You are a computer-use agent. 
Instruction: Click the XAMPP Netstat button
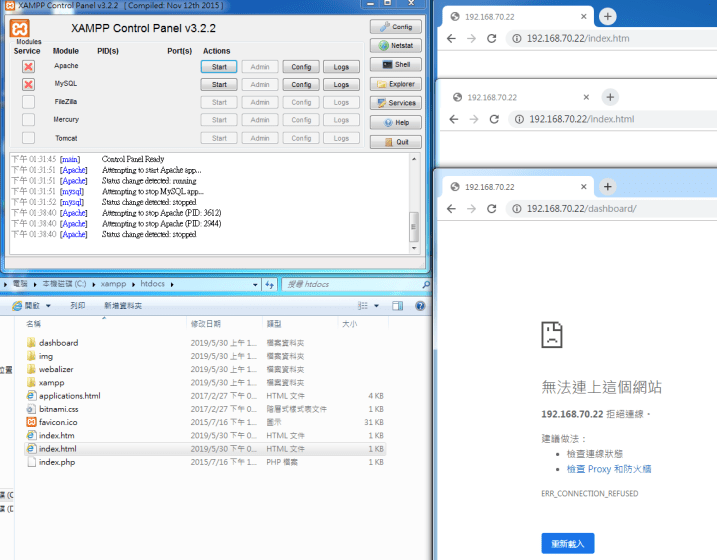click(395, 46)
